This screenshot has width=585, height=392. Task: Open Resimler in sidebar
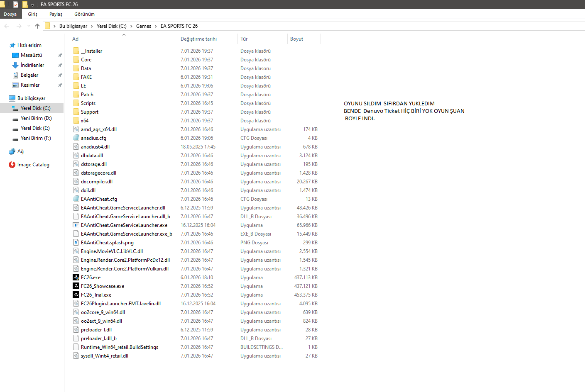click(30, 85)
